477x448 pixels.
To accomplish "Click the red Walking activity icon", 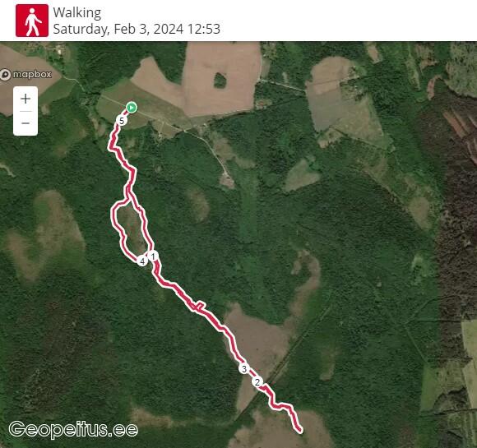I will [32, 21].
